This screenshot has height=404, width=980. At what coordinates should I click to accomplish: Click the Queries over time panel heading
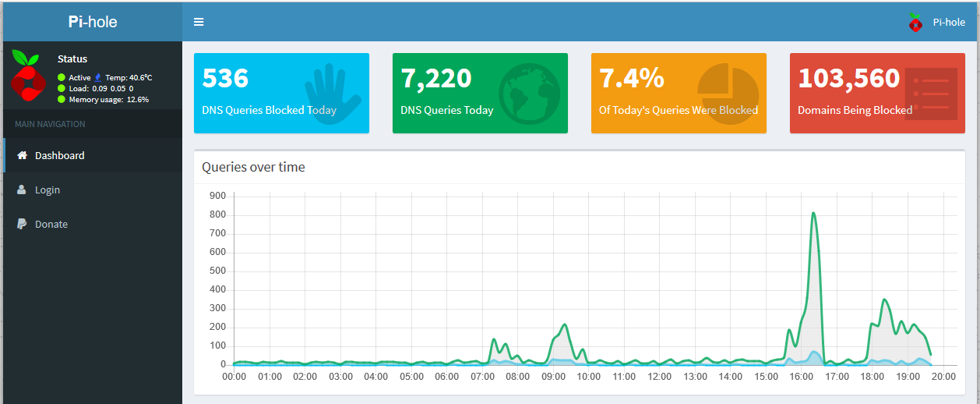point(253,167)
